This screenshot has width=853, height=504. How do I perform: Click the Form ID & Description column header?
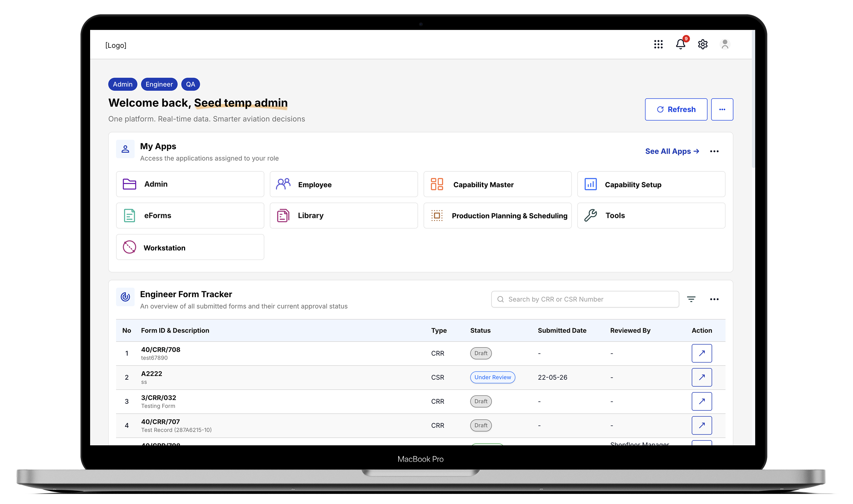pos(175,330)
